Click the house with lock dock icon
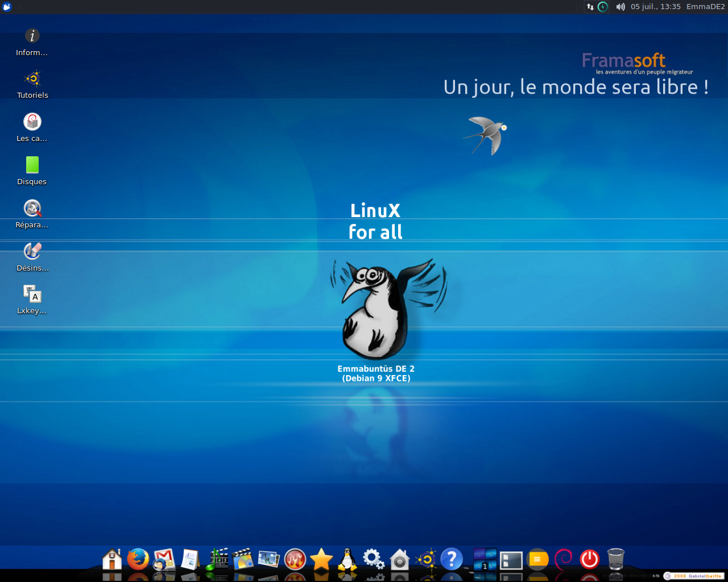 [400, 559]
